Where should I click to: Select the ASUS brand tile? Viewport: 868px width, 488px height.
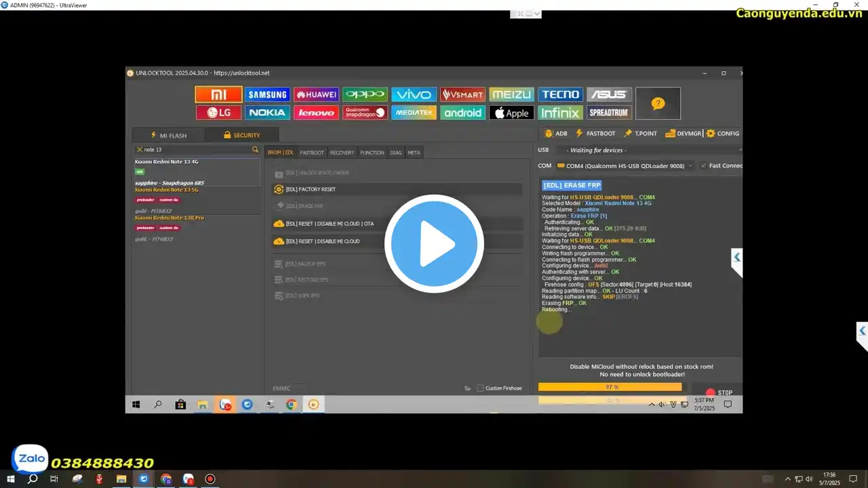(x=609, y=95)
